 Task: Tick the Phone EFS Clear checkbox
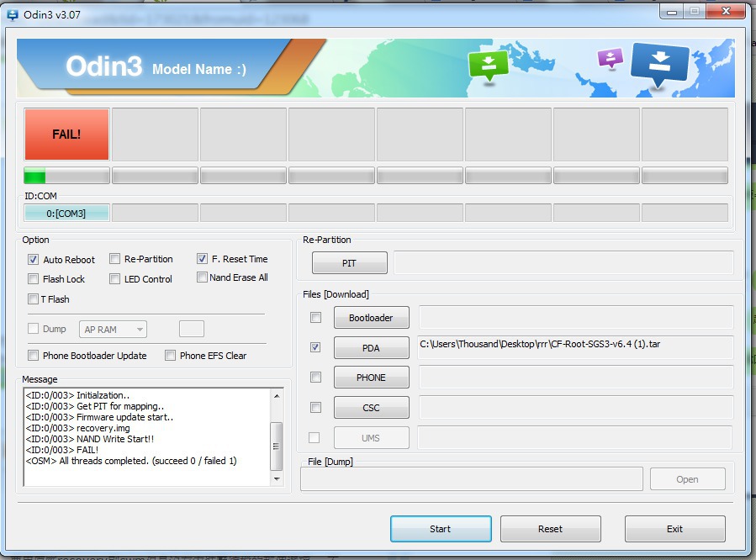(170, 355)
